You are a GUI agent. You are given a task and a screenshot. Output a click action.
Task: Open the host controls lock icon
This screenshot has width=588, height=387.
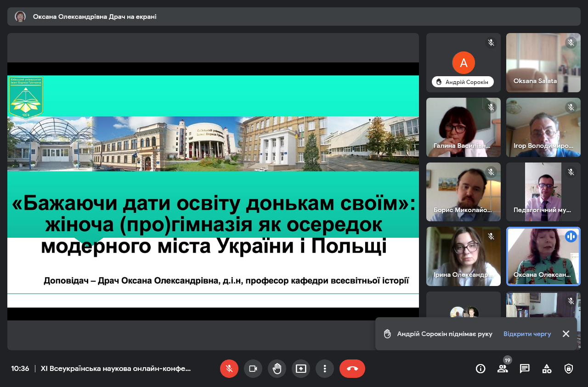click(x=569, y=369)
